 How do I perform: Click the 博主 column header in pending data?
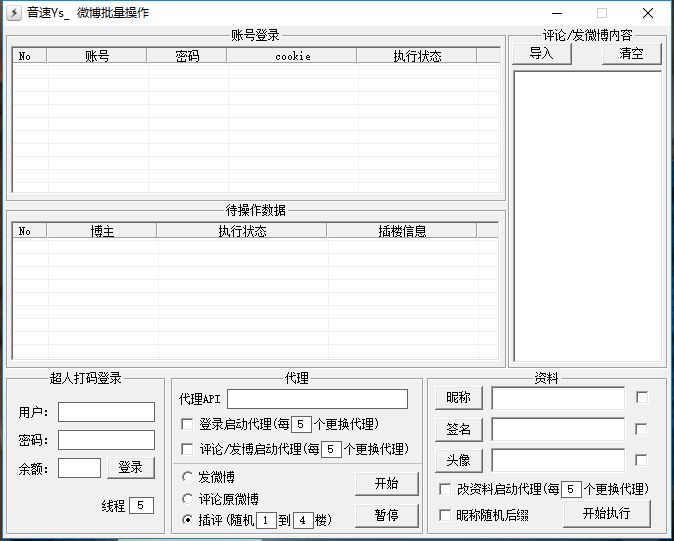(x=102, y=231)
